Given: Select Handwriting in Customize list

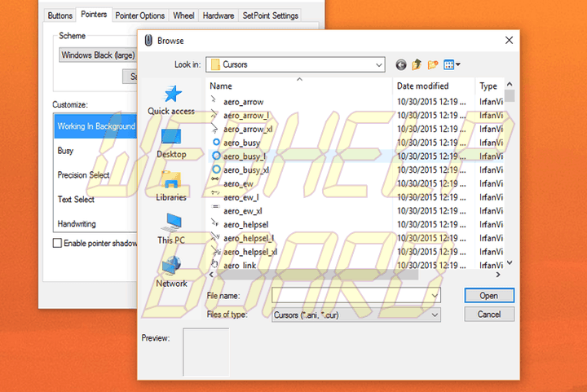Looking at the screenshot, I should (x=96, y=223).
